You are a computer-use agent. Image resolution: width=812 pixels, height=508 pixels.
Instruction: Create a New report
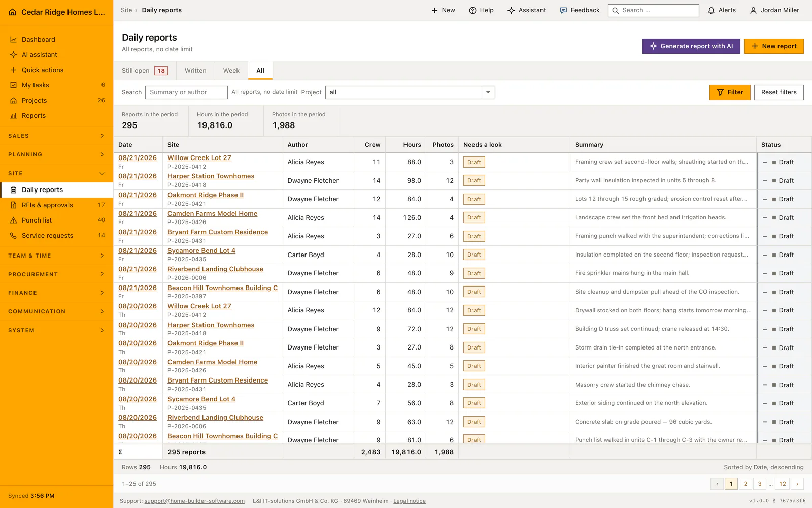coord(773,46)
